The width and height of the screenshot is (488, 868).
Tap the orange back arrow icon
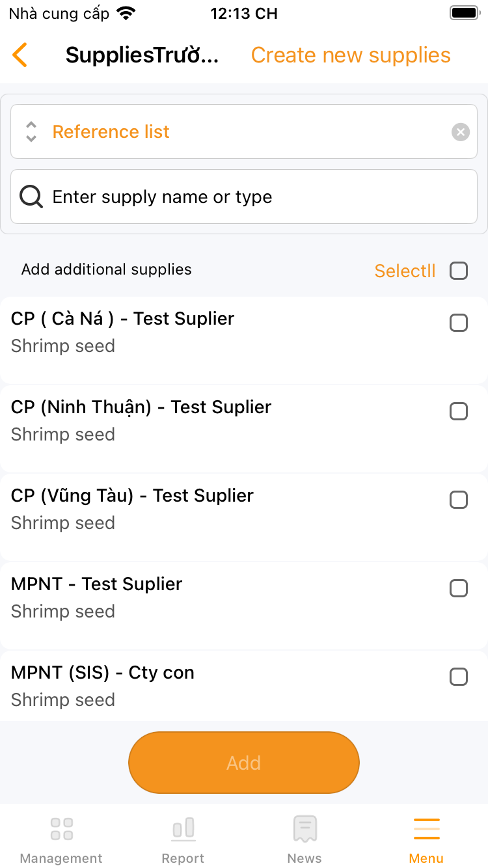20,55
